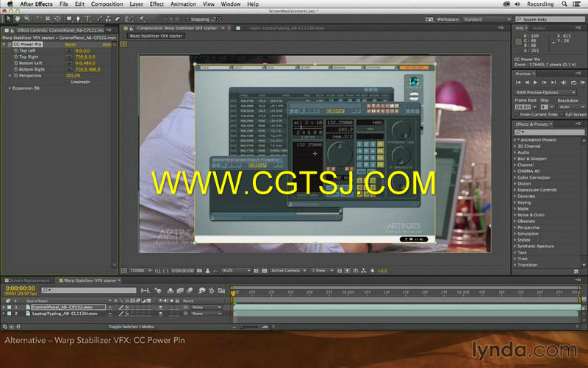
Task: Click the Graph Editor icon in timeline
Action: (x=221, y=290)
